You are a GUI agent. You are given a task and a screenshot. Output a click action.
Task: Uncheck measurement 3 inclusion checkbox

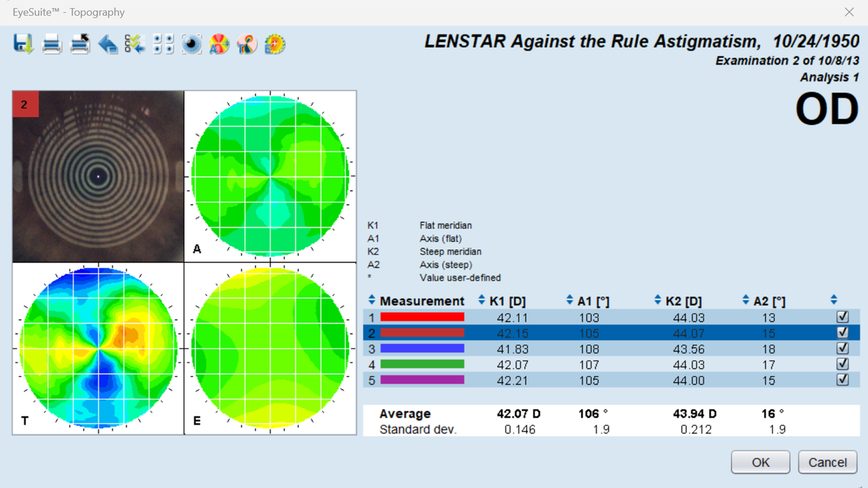[843, 348]
